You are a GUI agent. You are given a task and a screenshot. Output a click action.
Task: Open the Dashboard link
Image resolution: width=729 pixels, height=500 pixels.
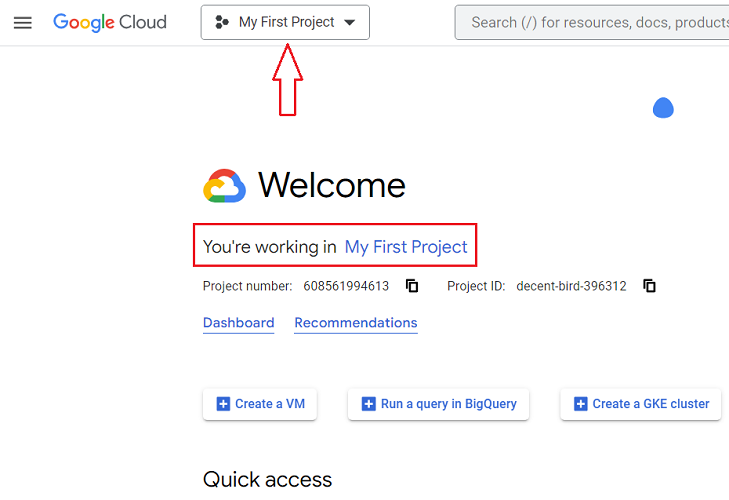pyautogui.click(x=239, y=323)
